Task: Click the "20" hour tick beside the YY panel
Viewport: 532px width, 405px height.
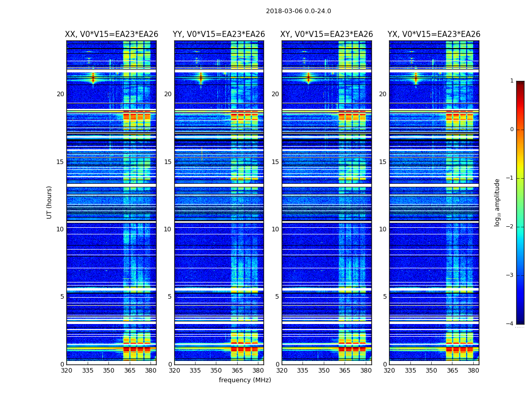Action: coord(168,94)
